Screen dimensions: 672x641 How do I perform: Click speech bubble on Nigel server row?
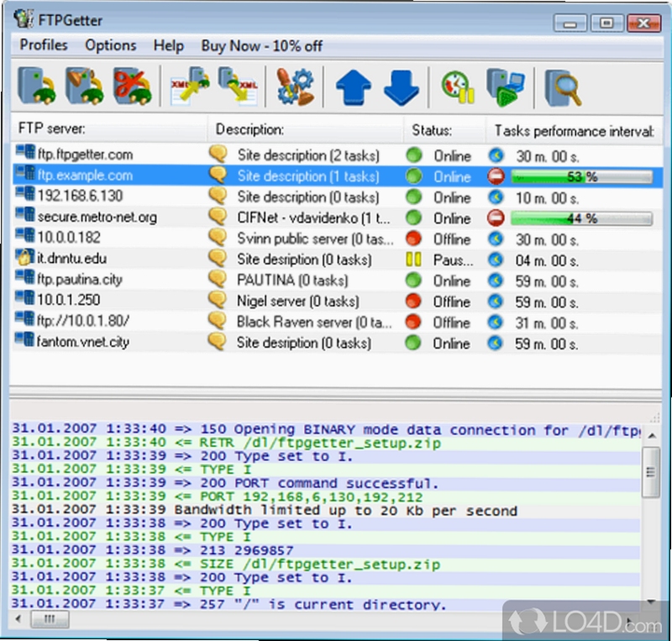pyautogui.click(x=218, y=300)
